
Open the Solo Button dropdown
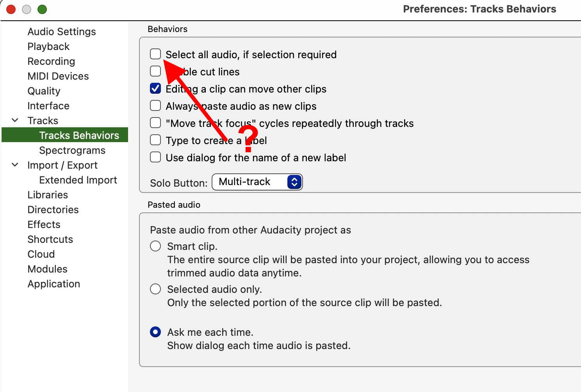(257, 182)
